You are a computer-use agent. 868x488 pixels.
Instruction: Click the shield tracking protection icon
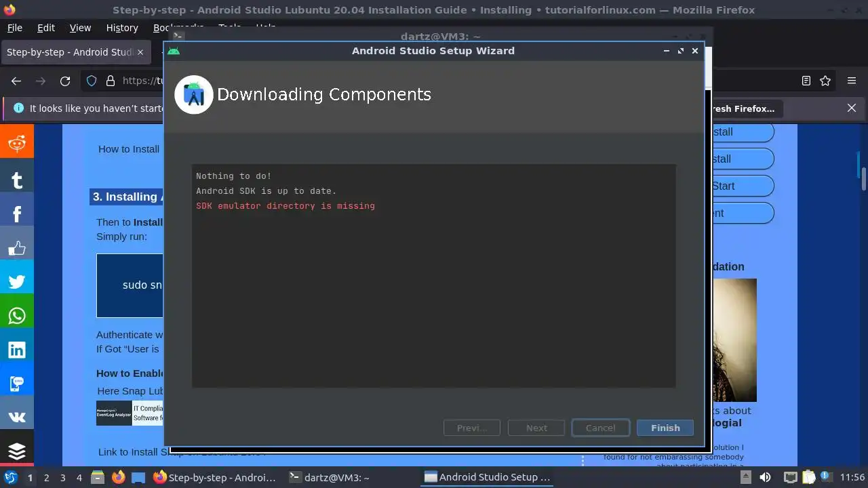(x=92, y=81)
